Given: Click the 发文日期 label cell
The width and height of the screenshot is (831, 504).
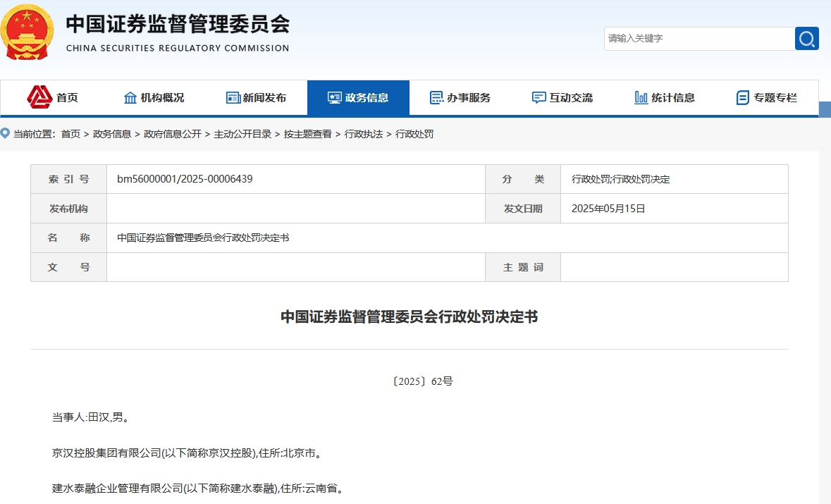Looking at the screenshot, I should point(523,209).
